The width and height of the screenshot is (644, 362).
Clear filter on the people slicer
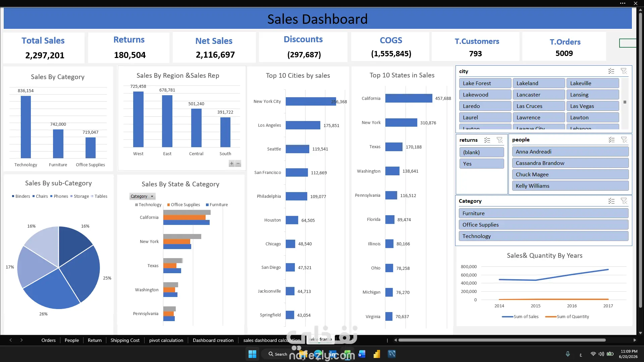tap(624, 140)
